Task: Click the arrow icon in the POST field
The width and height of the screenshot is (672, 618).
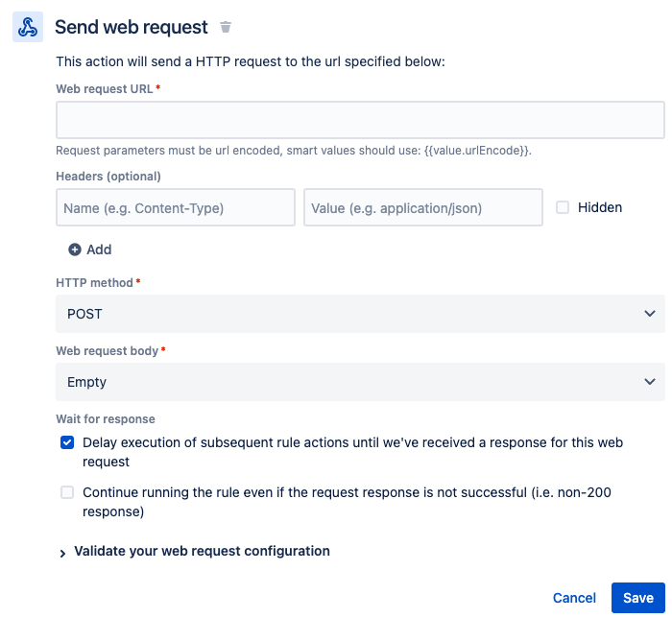Action: tap(650, 314)
